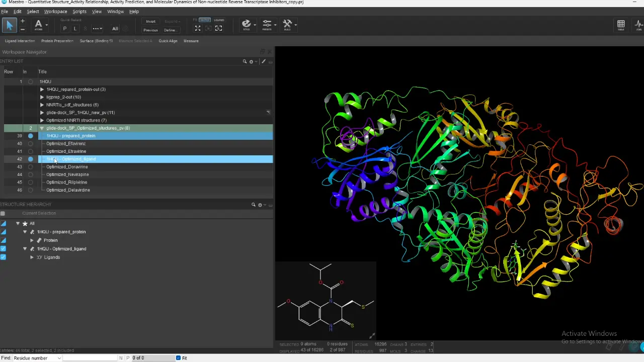
Task: Open the Help menu
Action: [x=134, y=12]
